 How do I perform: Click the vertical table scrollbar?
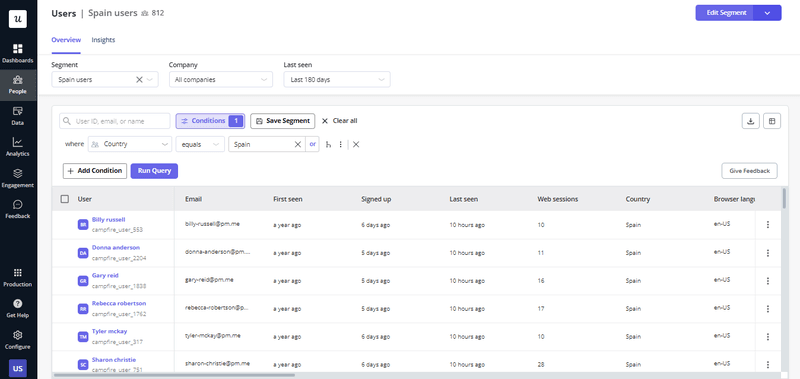tap(784, 198)
